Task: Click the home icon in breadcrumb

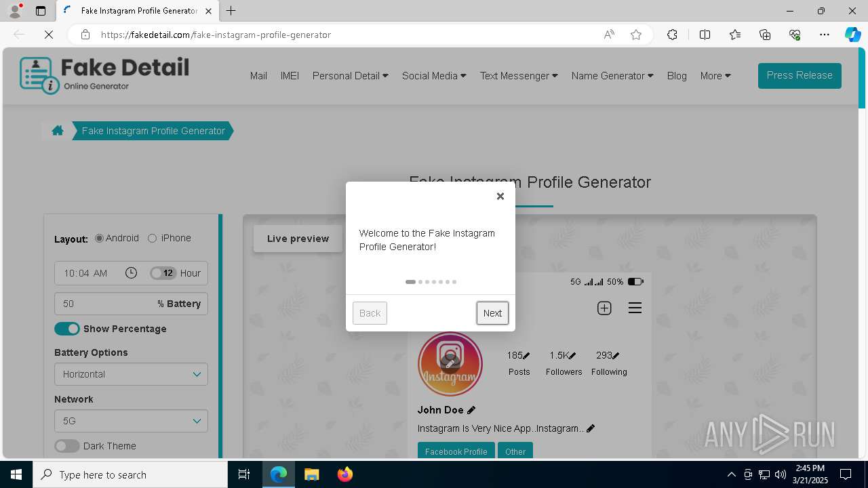Action: (58, 131)
